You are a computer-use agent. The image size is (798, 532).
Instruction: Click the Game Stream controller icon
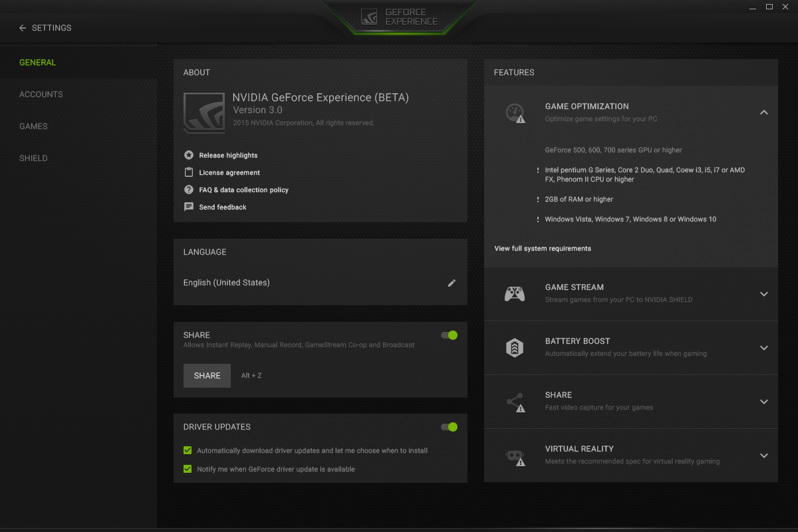[515, 294]
